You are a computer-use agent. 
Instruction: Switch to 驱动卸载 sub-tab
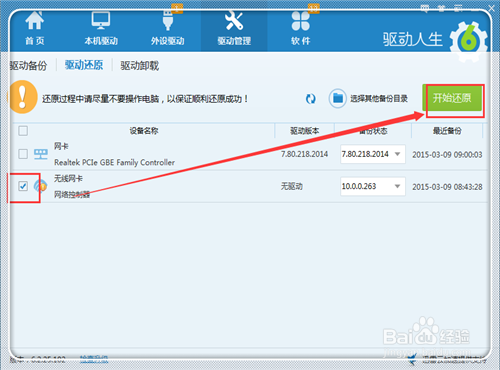click(x=140, y=65)
